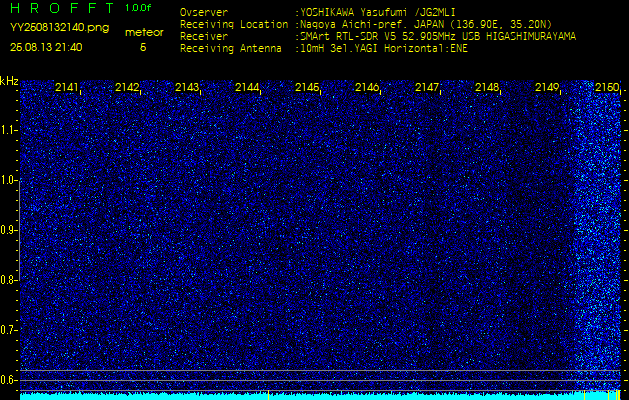Click the 2150 time label
The height and width of the screenshot is (400, 629).
[x=607, y=87]
